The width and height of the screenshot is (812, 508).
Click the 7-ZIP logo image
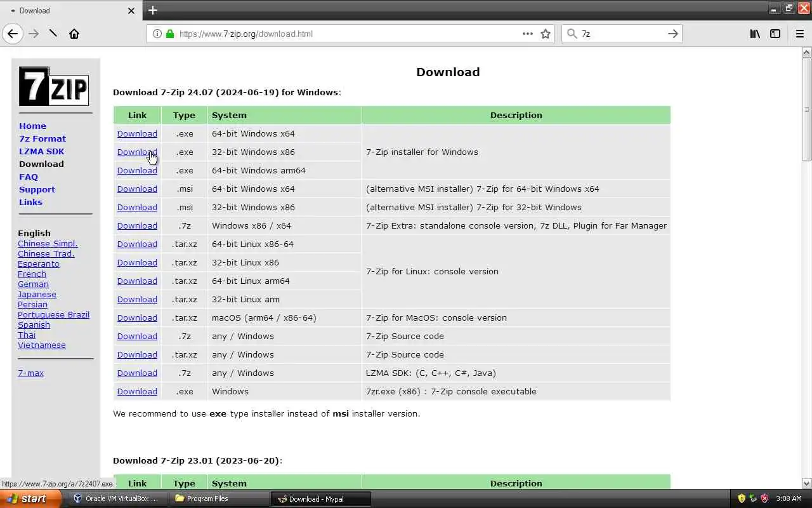(x=53, y=86)
